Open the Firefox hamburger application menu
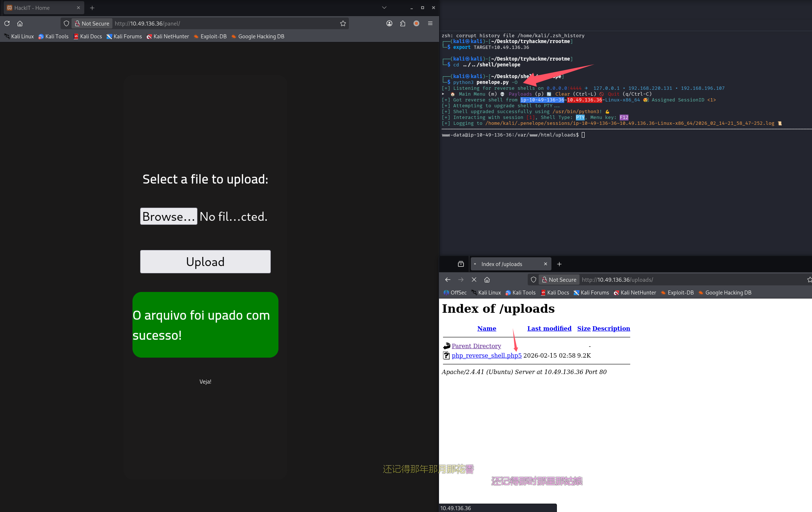Screen dimensions: 812x512 point(430,23)
